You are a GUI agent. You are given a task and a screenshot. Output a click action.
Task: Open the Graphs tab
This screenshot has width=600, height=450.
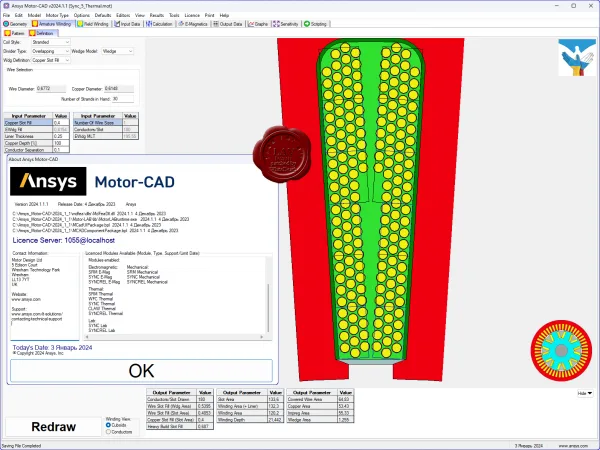point(258,24)
